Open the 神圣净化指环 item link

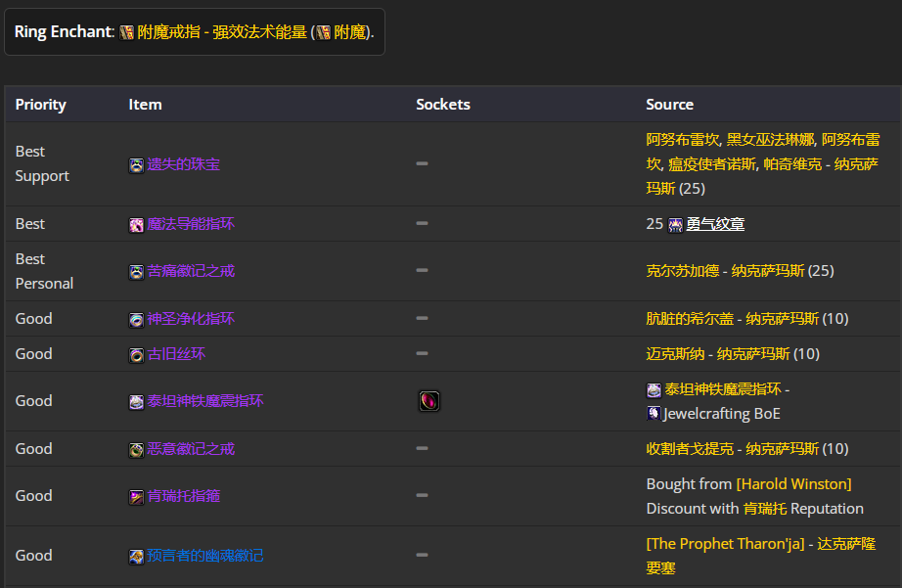click(x=191, y=319)
